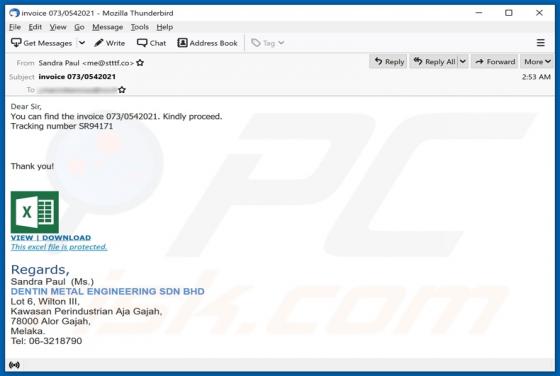Click the Tracking number SR94171 line

click(x=62, y=126)
